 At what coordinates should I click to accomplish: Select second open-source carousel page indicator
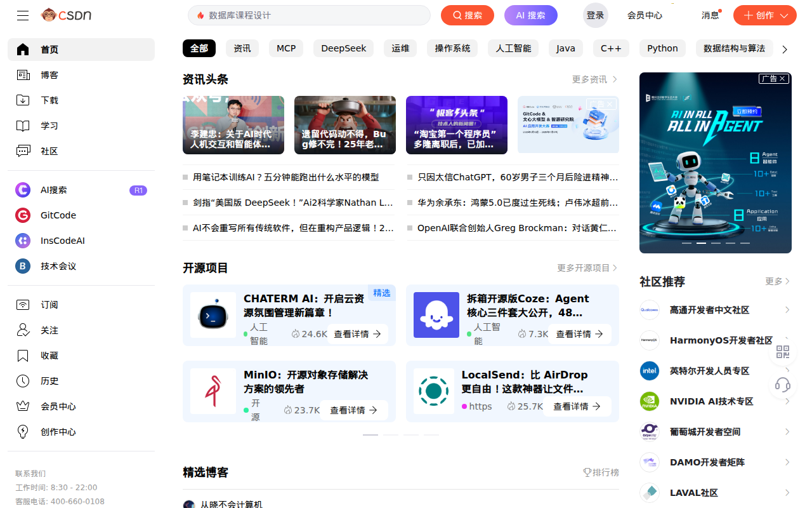tap(391, 435)
